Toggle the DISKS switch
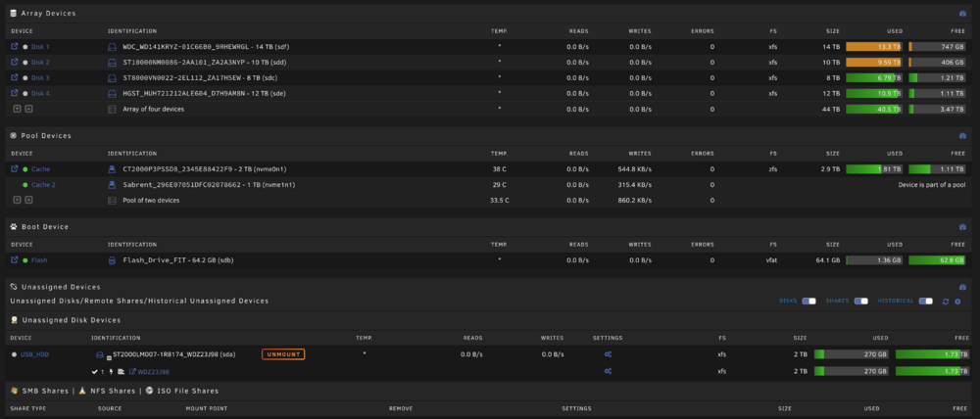The width and height of the screenshot is (980, 419). (x=808, y=301)
